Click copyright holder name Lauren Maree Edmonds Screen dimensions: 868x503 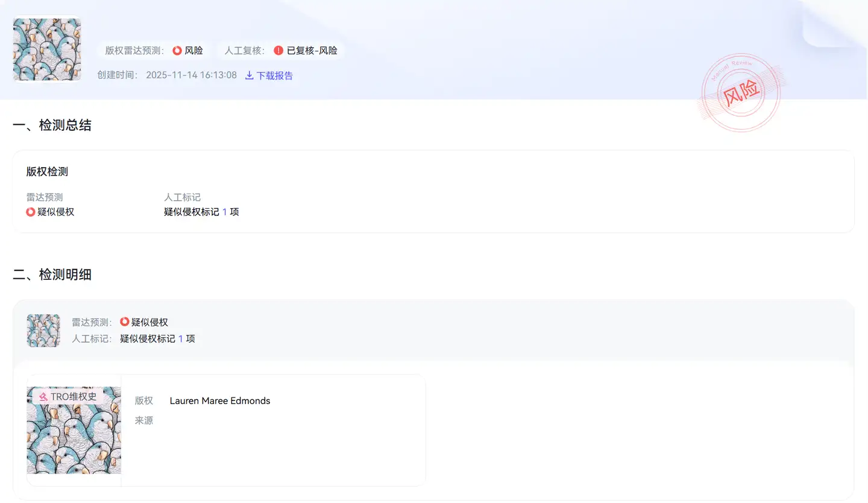(220, 401)
